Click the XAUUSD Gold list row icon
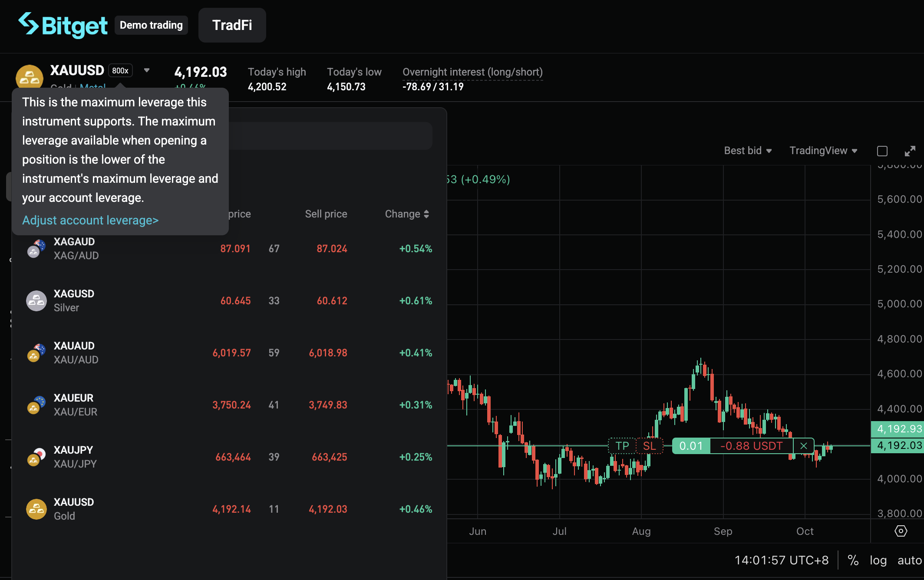 tap(36, 509)
